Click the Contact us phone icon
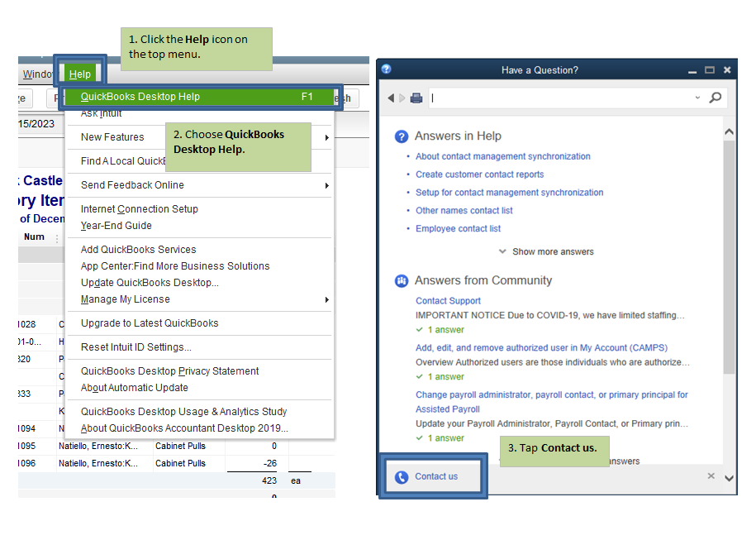 coord(402,476)
